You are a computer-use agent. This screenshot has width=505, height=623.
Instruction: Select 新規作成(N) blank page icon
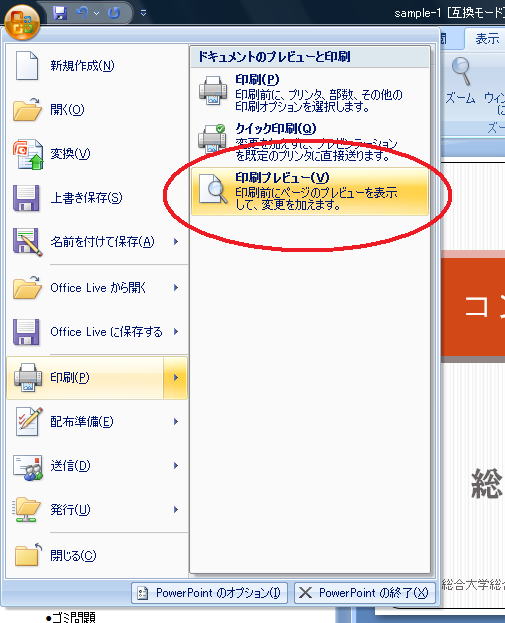27,66
